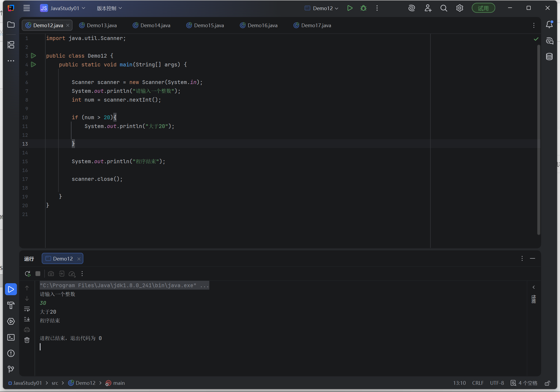The width and height of the screenshot is (560, 392).
Task: Open the 版本控制 dropdown menu
Action: (109, 8)
